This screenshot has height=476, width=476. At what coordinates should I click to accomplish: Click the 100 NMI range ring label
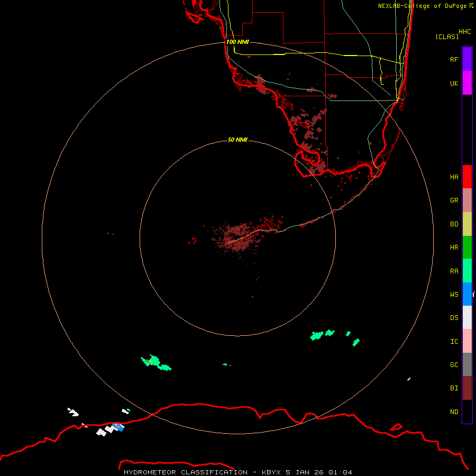(237, 42)
